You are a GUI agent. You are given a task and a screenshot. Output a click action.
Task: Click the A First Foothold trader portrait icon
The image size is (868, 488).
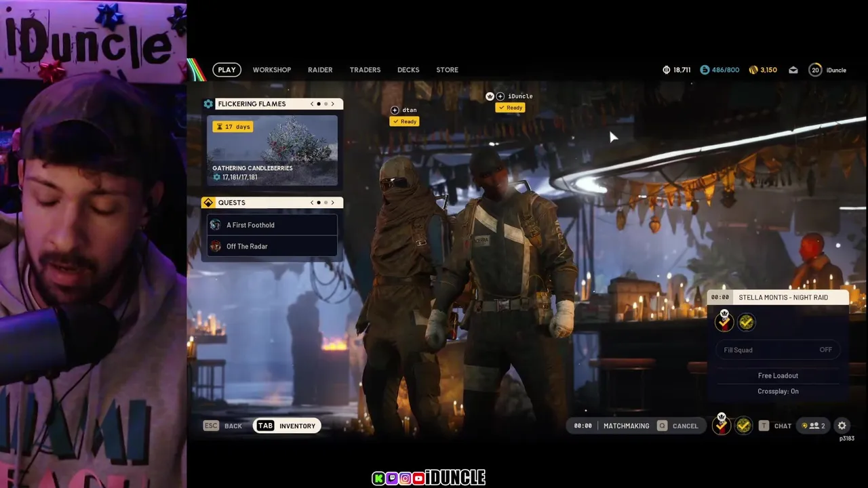tap(216, 225)
